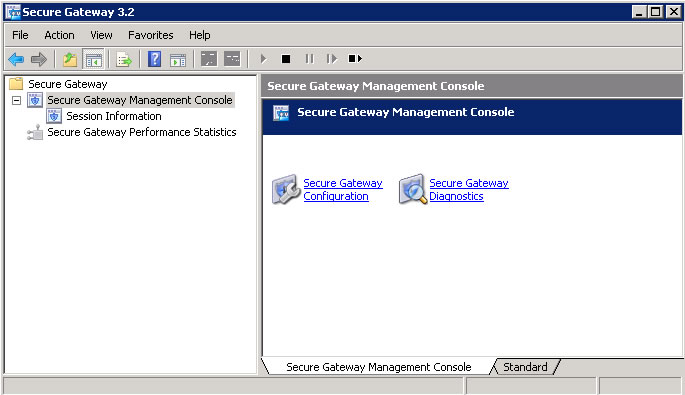Screen dimensions: 685x395
Task: Click the Secure Gateway 3.2 title bar icon
Action: tap(13, 12)
